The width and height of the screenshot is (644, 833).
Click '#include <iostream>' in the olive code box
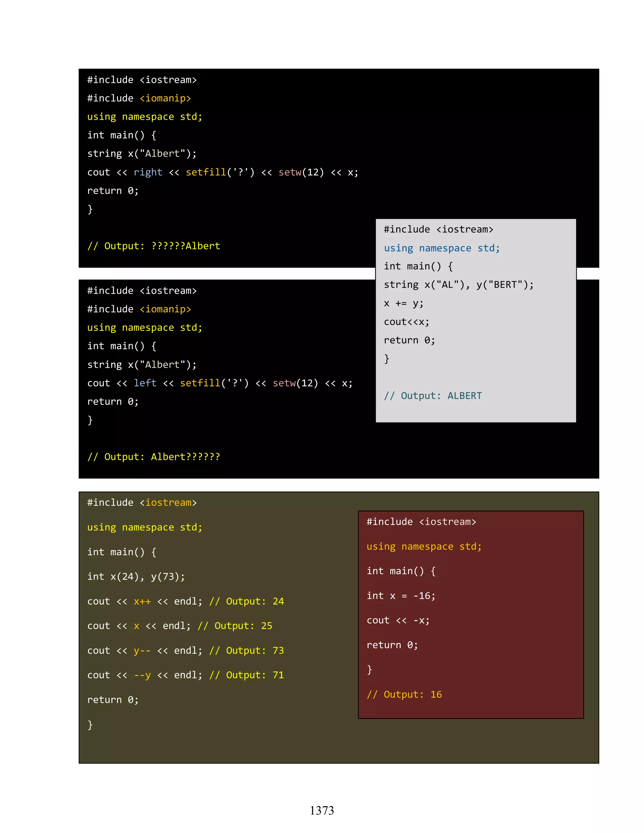142,503
